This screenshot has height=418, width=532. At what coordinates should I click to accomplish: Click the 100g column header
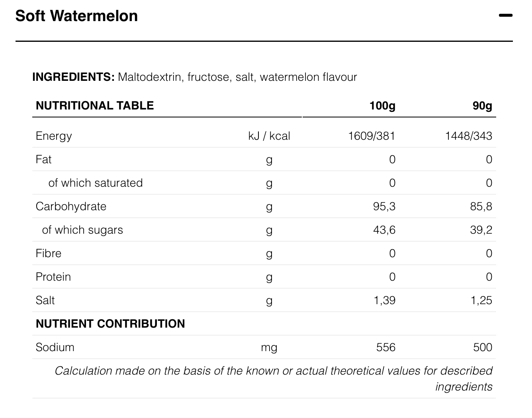382,105
